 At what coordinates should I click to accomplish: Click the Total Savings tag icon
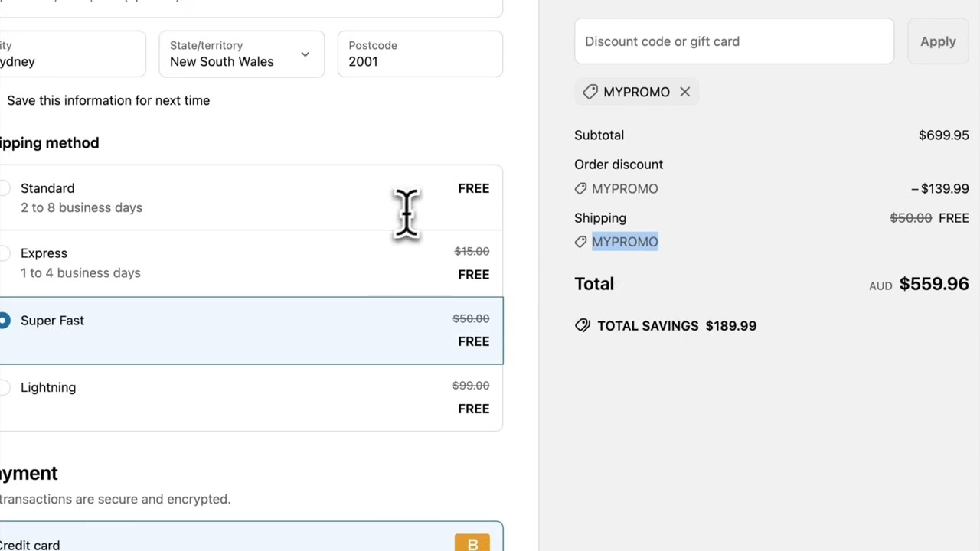click(583, 326)
